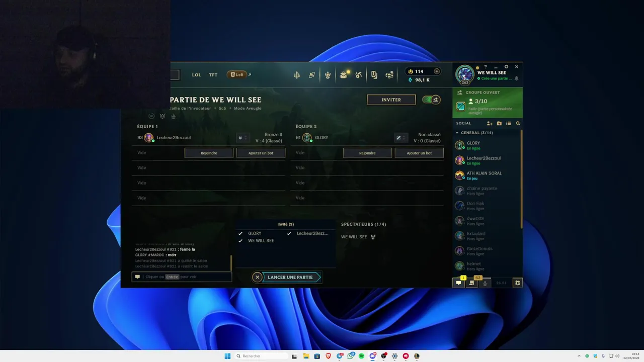Click Ajouter un bot for Équipe 1
This screenshot has height=362, width=644.
tap(261, 153)
